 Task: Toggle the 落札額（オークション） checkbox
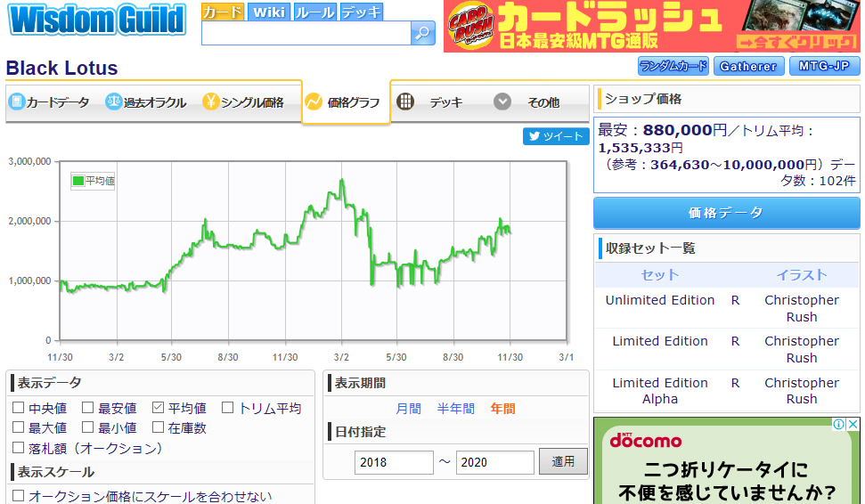18,448
